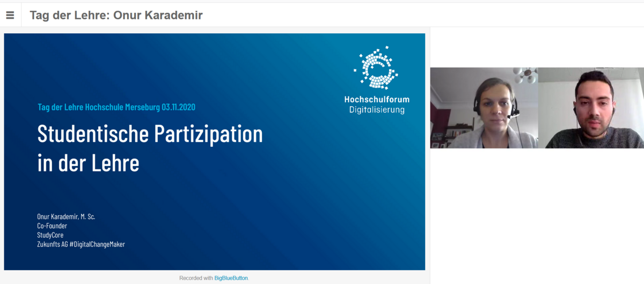This screenshot has width=644, height=284.
Task: Click the 'Recorded with' footer text
Action: tap(196, 278)
